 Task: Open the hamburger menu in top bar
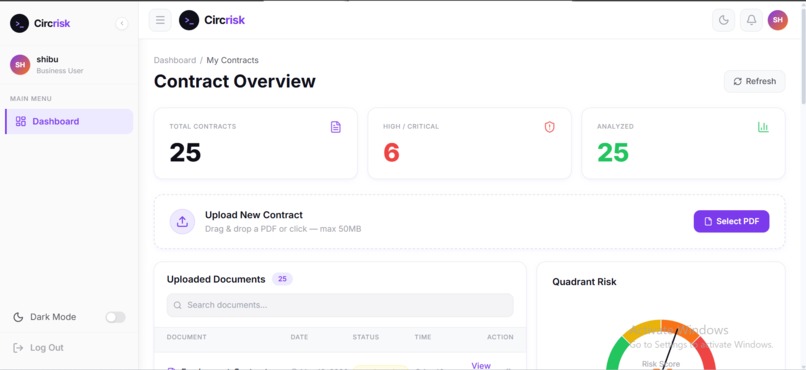[160, 20]
